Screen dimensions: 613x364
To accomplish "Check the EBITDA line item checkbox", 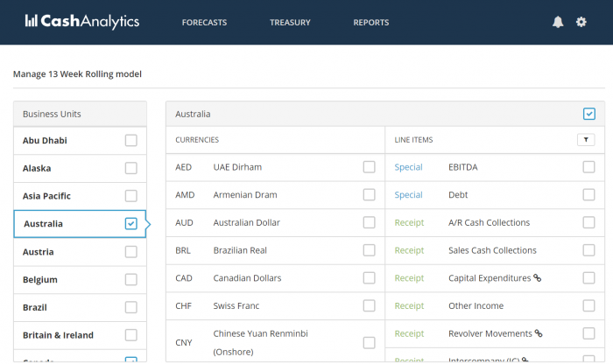I will (588, 167).
